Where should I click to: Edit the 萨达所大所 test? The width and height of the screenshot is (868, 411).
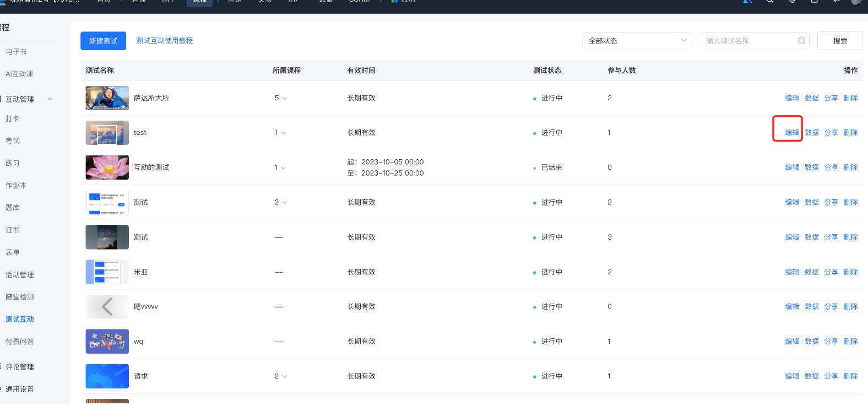[792, 98]
